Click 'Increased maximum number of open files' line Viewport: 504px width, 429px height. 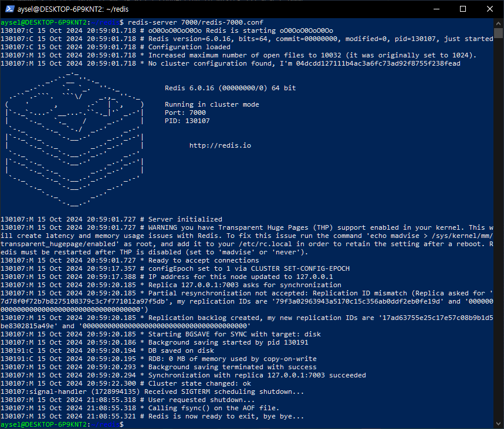tap(239, 55)
